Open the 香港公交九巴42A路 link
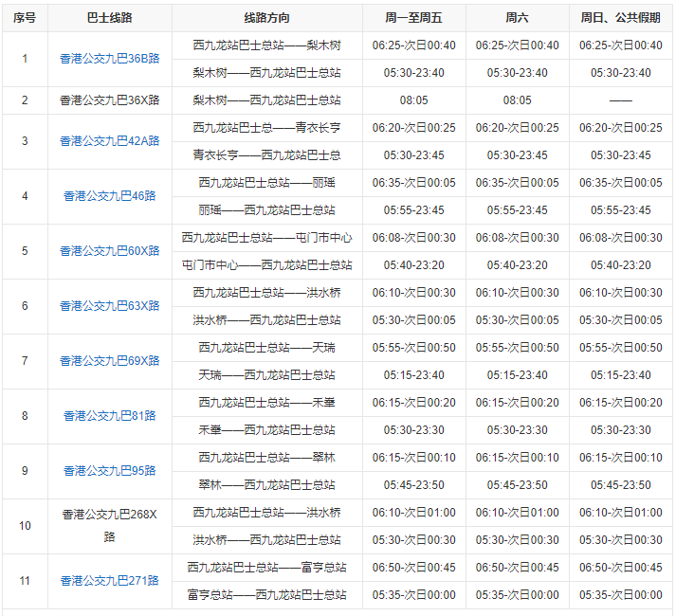 pos(109,141)
